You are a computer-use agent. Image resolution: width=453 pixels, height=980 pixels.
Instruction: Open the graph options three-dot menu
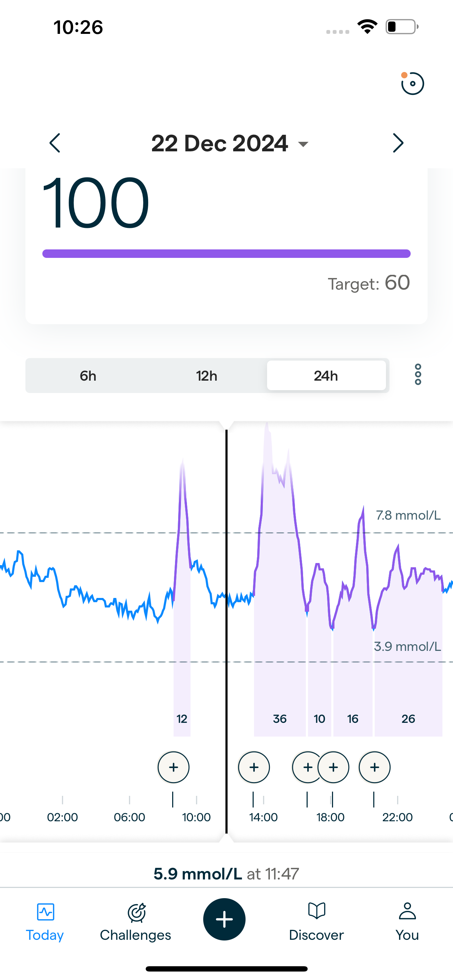(x=418, y=375)
